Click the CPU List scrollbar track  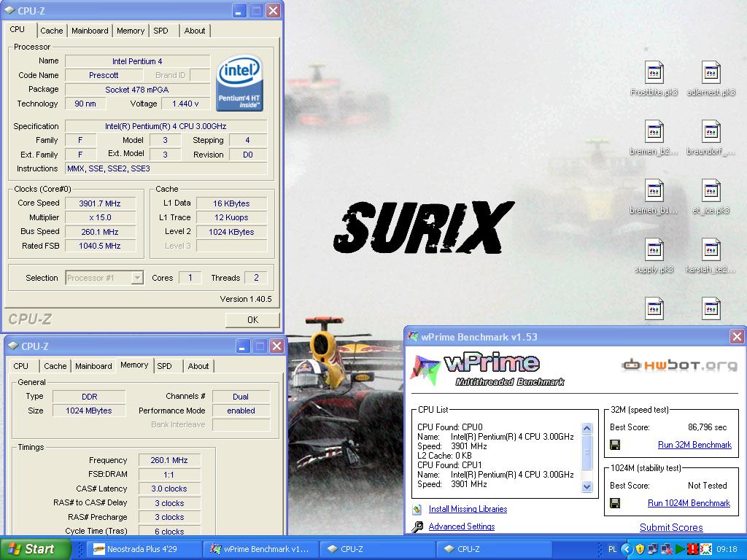click(x=587, y=457)
